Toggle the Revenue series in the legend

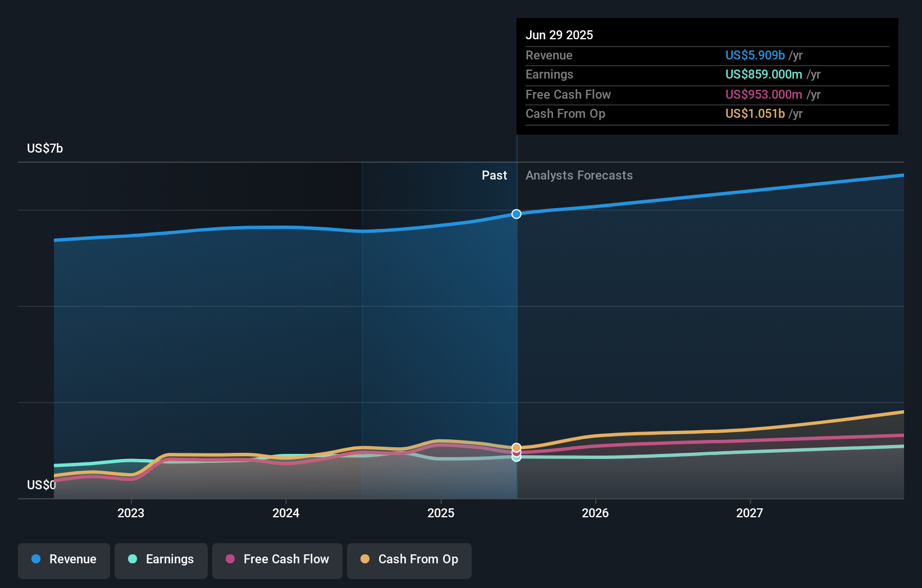pyautogui.click(x=64, y=561)
